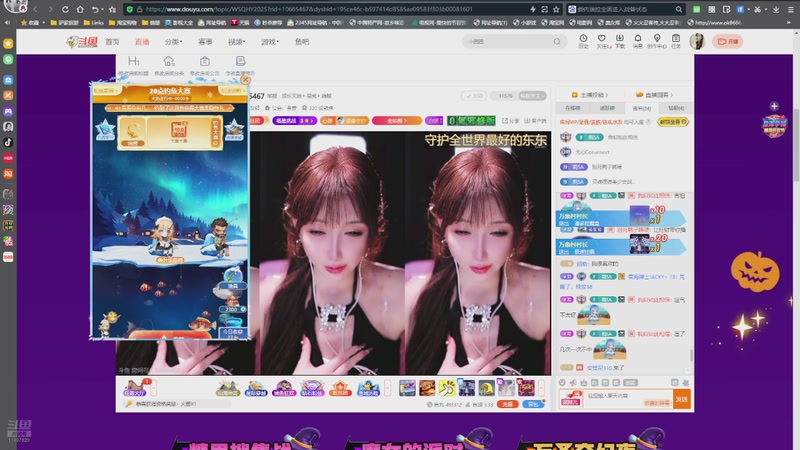
Task: Expand the 分类 category dropdown
Action: pyautogui.click(x=173, y=42)
